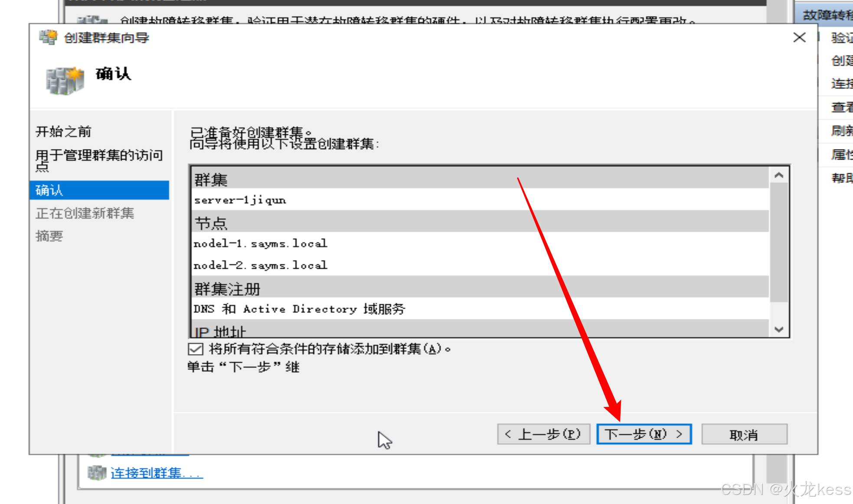Click the settings list scrollbar thumb
This screenshot has height=504, width=853.
(x=778, y=243)
